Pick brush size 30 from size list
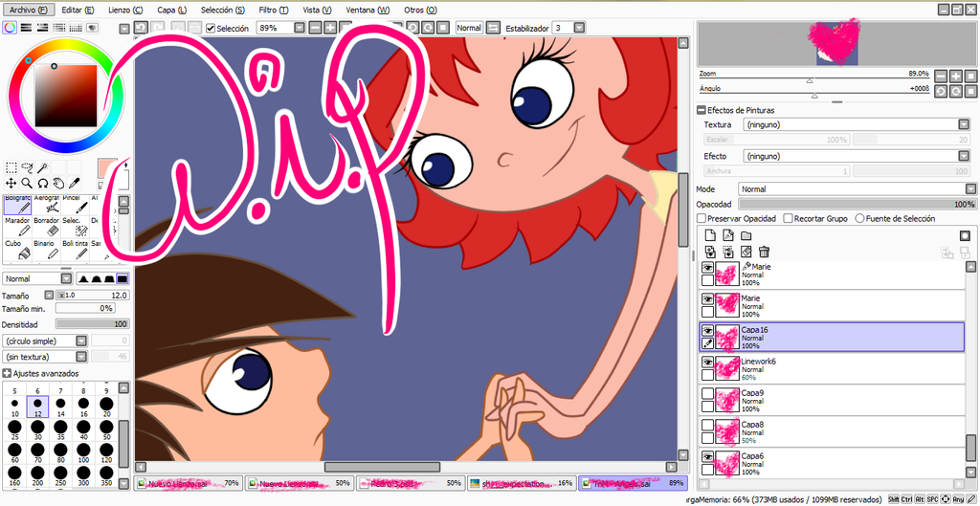Image resolution: width=980 pixels, height=506 pixels. pyautogui.click(x=37, y=431)
